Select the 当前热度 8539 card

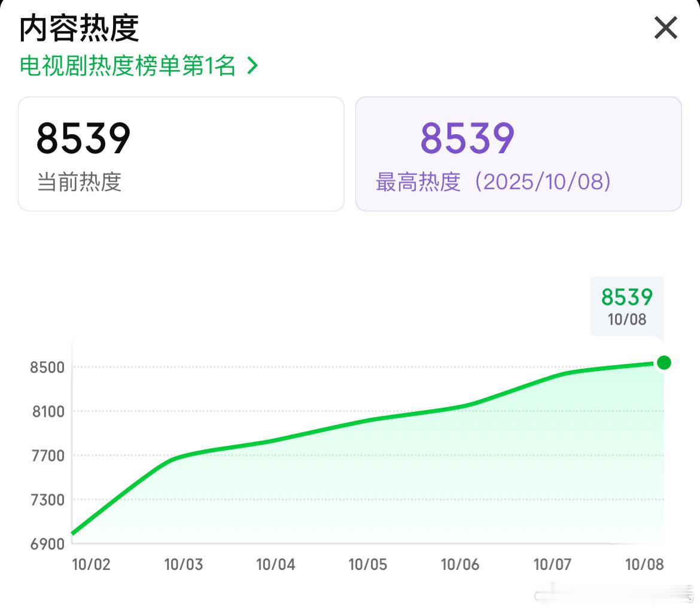181,154
